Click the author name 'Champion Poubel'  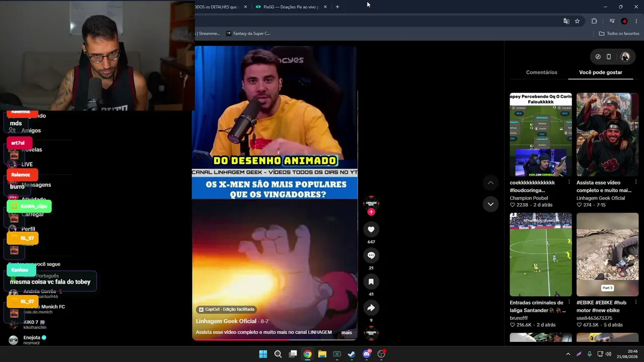point(529,198)
